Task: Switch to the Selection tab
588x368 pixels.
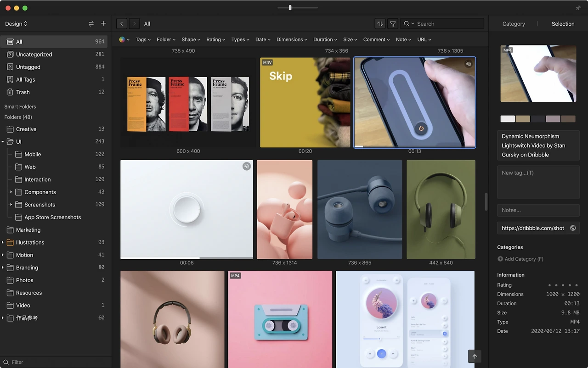Action: coord(563,24)
